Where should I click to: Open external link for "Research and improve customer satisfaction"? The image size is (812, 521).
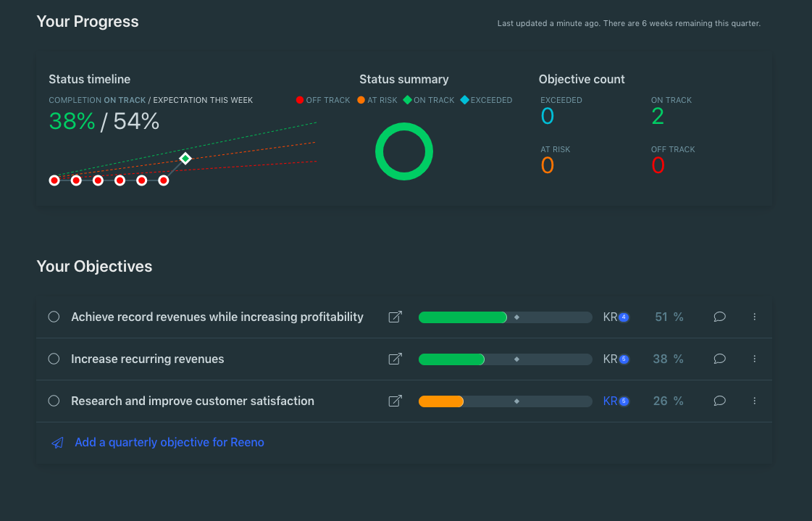tap(395, 401)
